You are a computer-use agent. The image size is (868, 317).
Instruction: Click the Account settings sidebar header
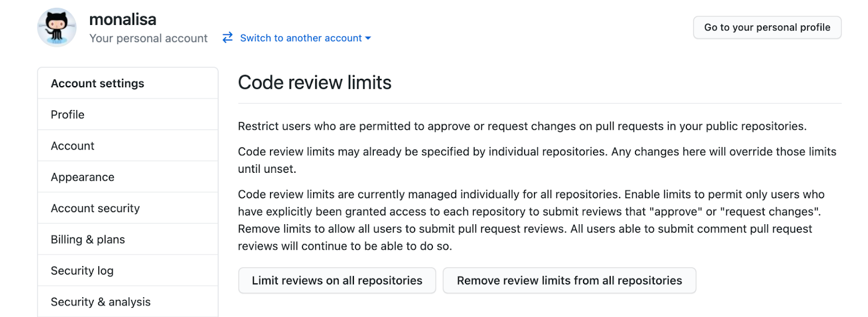coord(128,83)
